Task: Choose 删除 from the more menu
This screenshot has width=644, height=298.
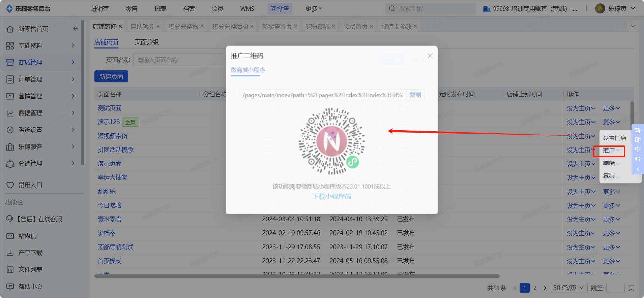Action: click(x=609, y=163)
